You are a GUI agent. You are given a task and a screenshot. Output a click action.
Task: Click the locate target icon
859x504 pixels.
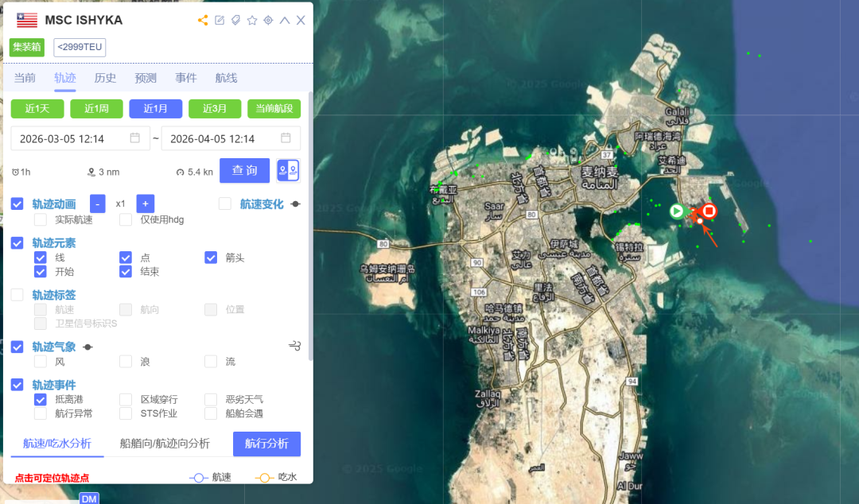pos(268,21)
